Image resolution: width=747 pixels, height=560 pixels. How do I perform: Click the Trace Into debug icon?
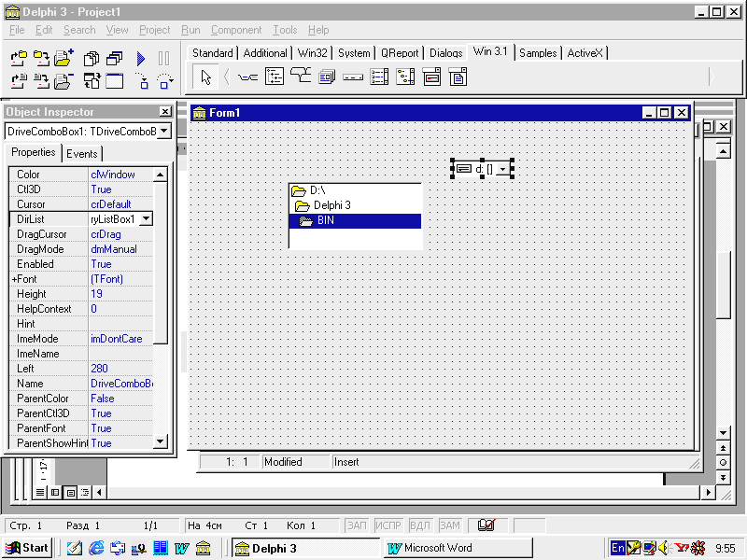(142, 81)
